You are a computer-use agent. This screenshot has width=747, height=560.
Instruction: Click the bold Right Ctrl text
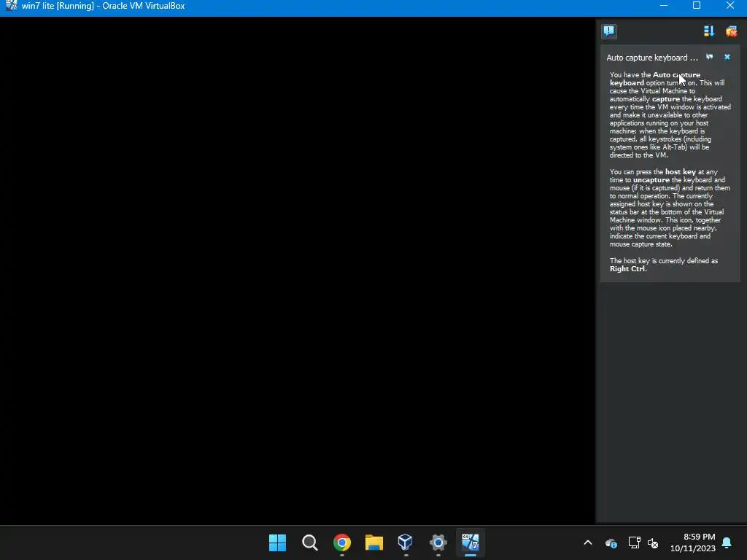(x=628, y=269)
